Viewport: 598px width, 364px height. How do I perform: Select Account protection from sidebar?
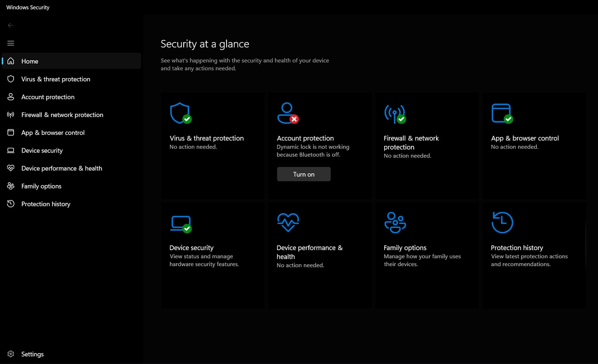tap(48, 96)
